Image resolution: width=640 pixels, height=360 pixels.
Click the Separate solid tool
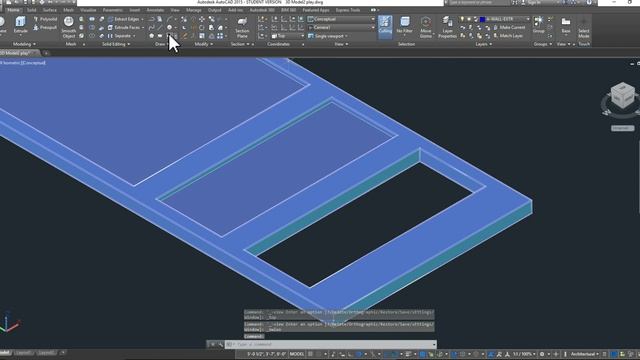click(121, 36)
